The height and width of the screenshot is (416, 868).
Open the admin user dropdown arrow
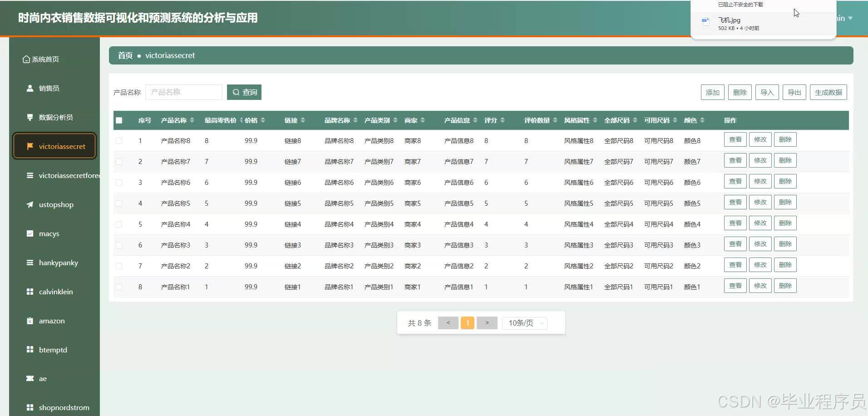[850, 18]
